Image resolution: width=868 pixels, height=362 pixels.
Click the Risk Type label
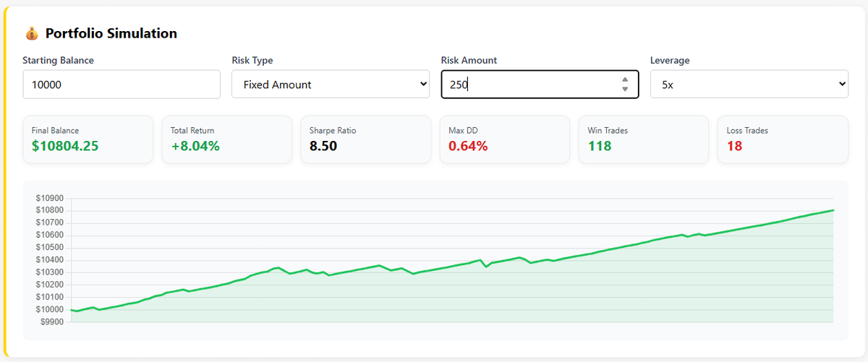click(x=252, y=60)
